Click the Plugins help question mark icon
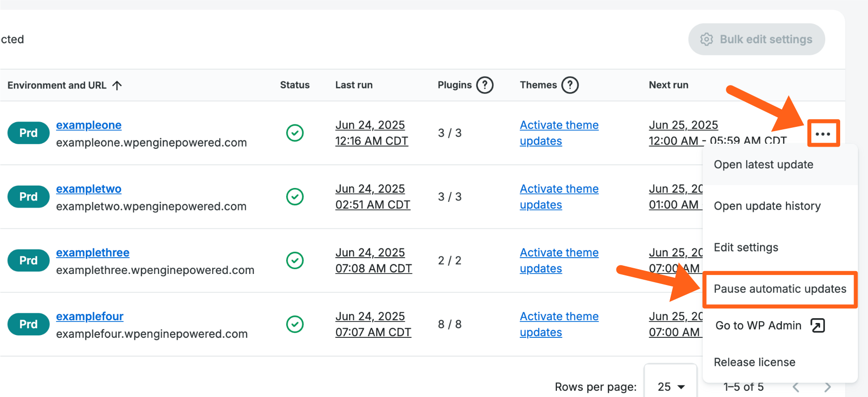The image size is (868, 397). tap(484, 85)
